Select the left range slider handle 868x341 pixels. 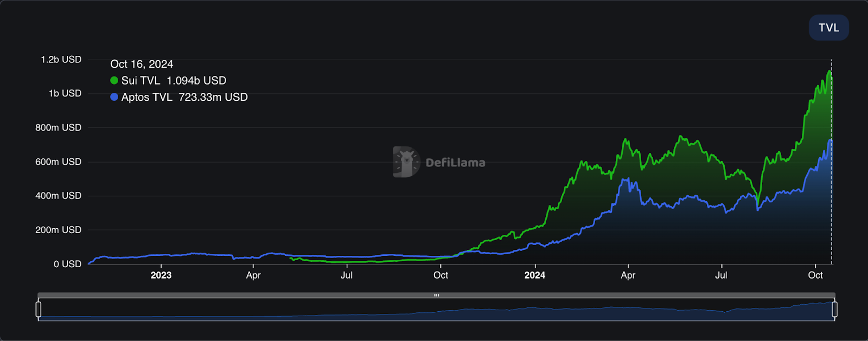[39, 310]
